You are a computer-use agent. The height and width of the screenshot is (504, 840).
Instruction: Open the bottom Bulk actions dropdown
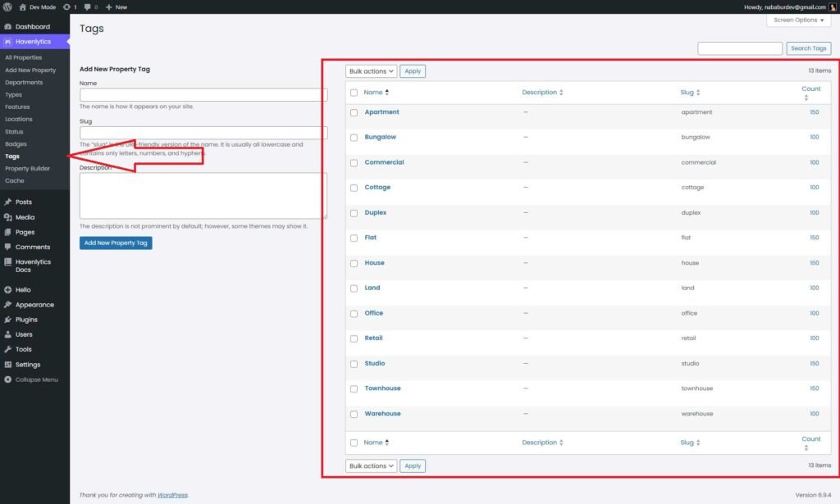pyautogui.click(x=371, y=465)
